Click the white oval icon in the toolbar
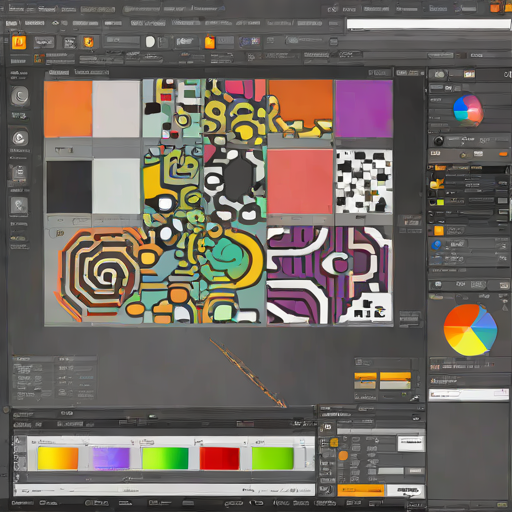The height and width of the screenshot is (512, 512). click(150, 42)
